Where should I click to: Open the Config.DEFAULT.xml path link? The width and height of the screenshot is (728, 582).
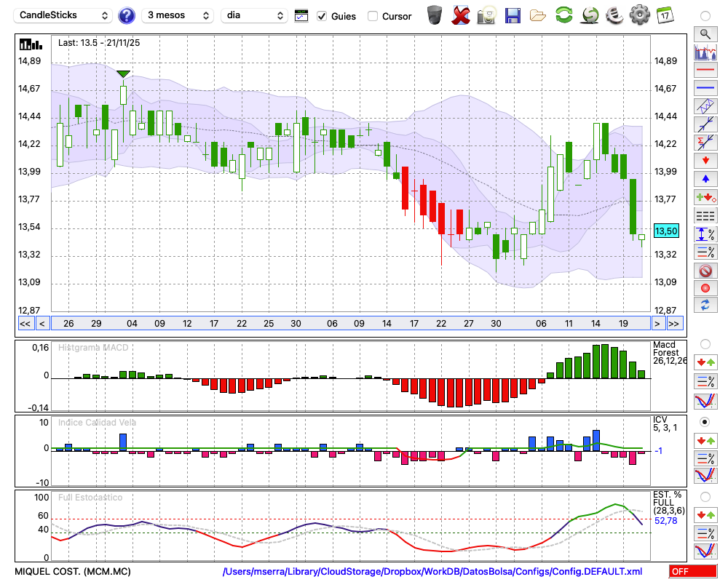432,571
